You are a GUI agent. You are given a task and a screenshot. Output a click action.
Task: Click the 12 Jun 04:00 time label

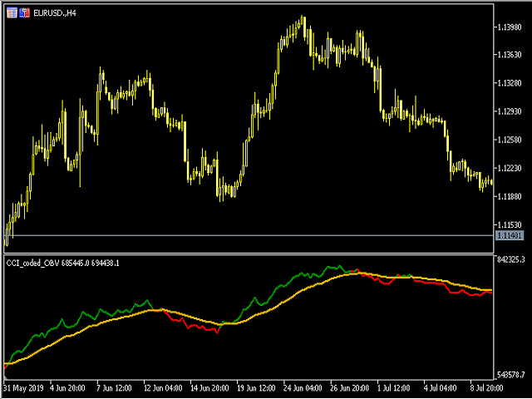pos(162,388)
